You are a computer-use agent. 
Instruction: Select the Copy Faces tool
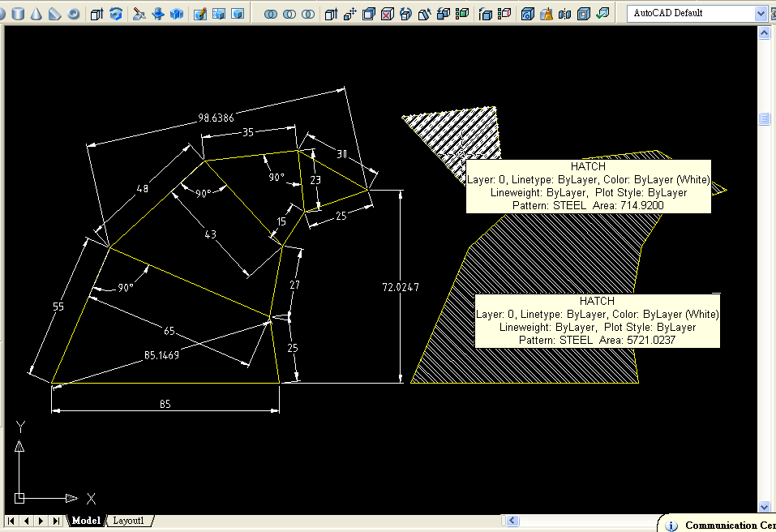[x=444, y=14]
